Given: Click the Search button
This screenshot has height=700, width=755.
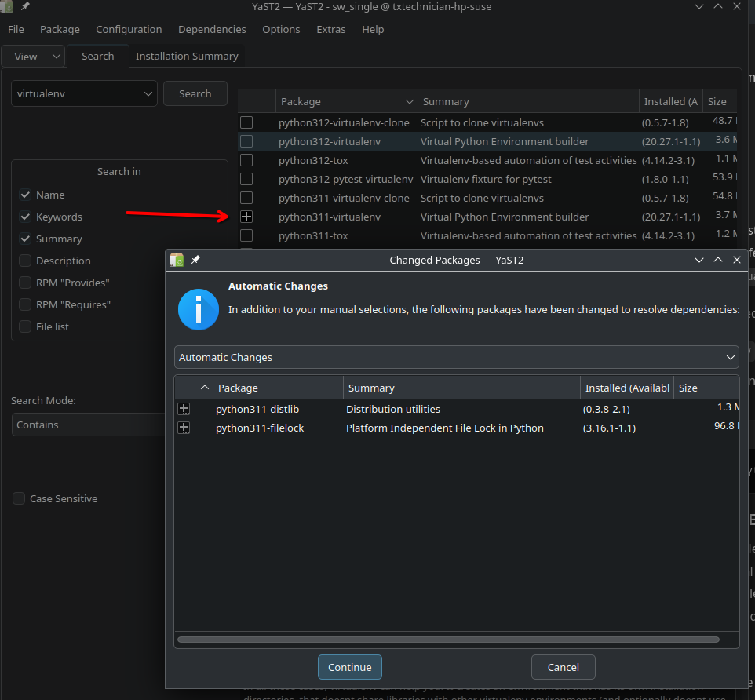Looking at the screenshot, I should coord(195,93).
